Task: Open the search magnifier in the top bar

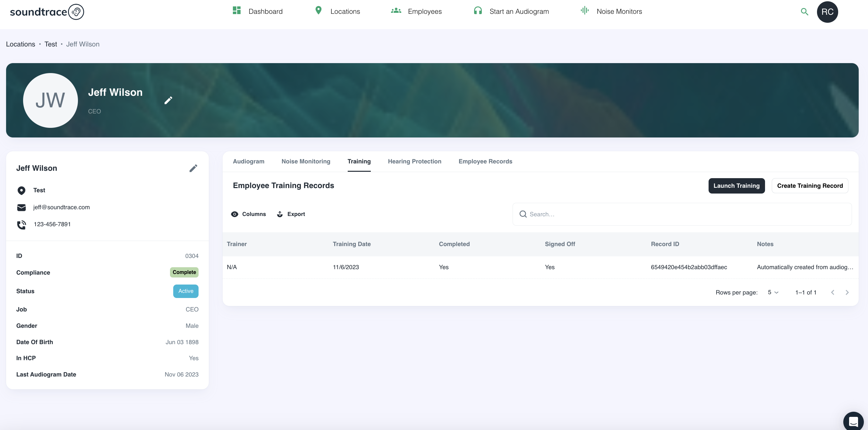Action: tap(804, 12)
